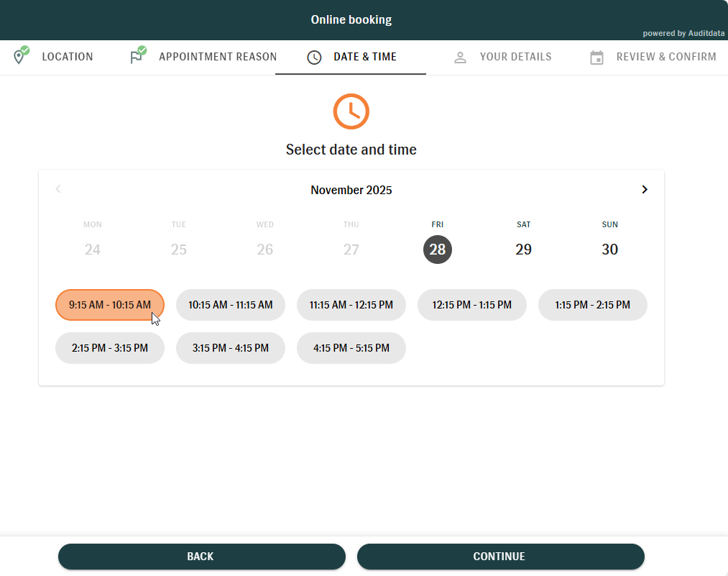Click the Your Details person icon
The height and width of the screenshot is (576, 728).
(x=461, y=58)
